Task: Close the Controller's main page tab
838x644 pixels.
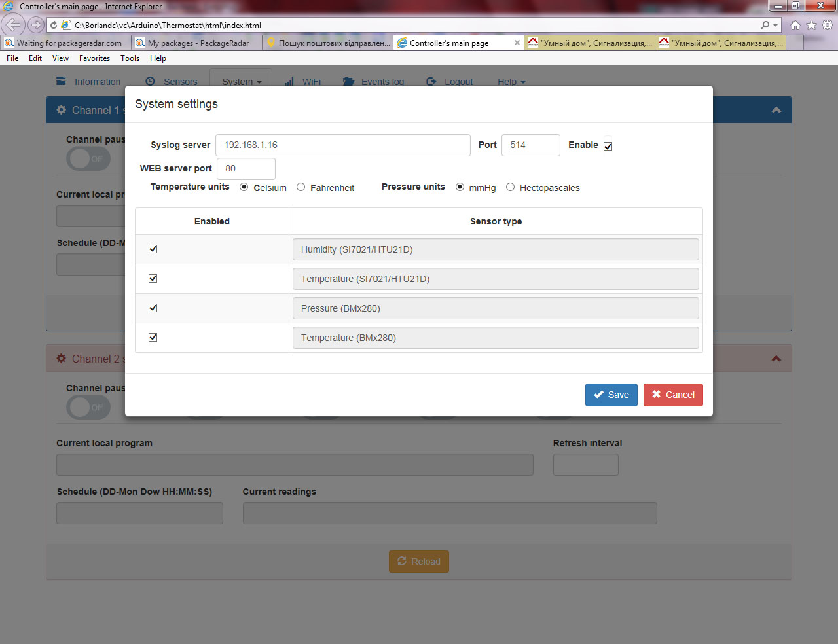Action: (x=517, y=43)
